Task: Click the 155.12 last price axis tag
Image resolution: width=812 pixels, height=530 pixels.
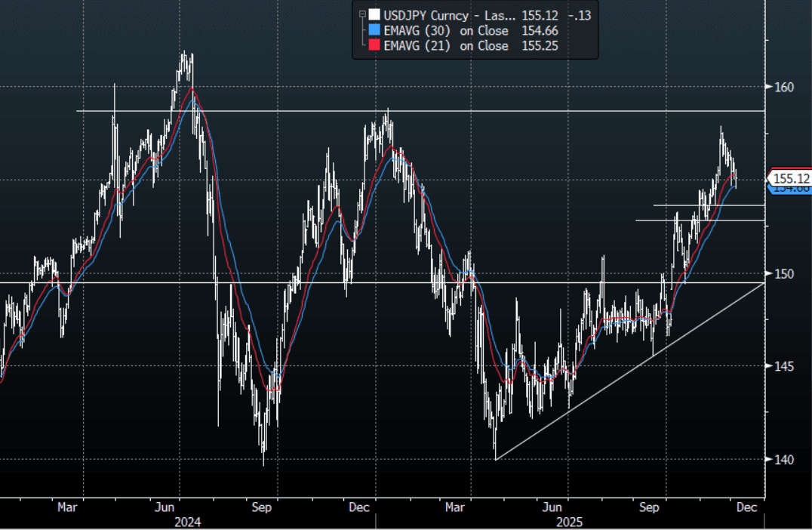Action: (791, 178)
